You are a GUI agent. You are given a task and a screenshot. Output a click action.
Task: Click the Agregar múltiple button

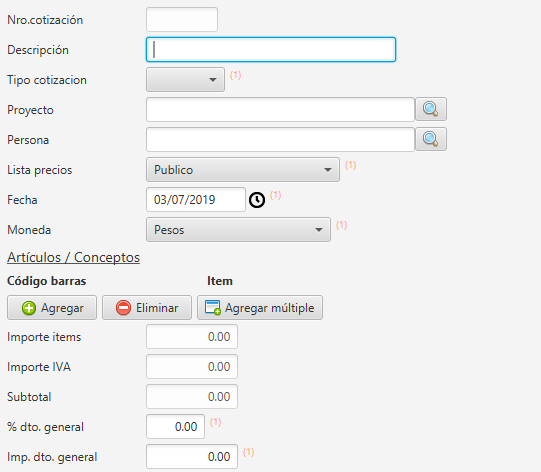[260, 307]
